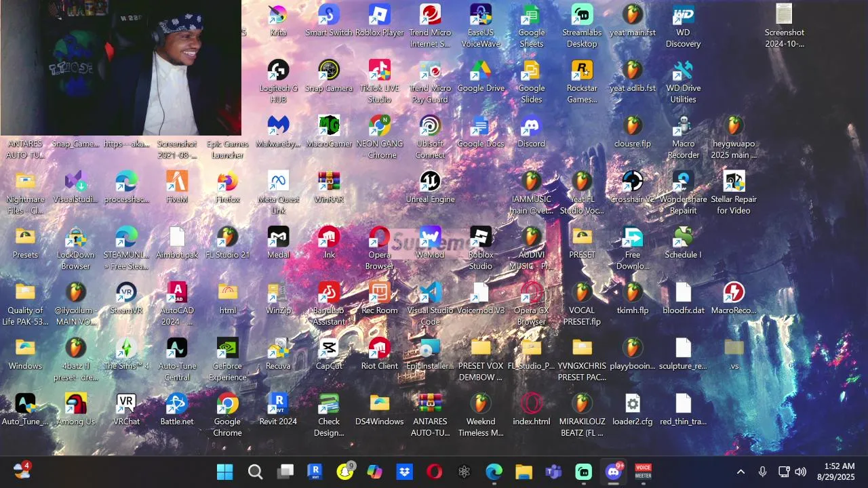868x488 pixels.
Task: Open TikTok LIVE Studio icon
Action: pos(379,81)
